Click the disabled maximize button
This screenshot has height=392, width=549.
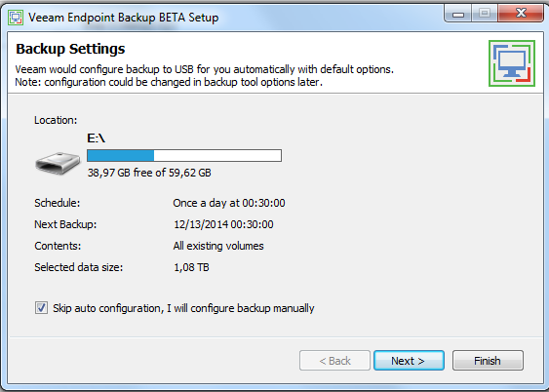coord(485,14)
